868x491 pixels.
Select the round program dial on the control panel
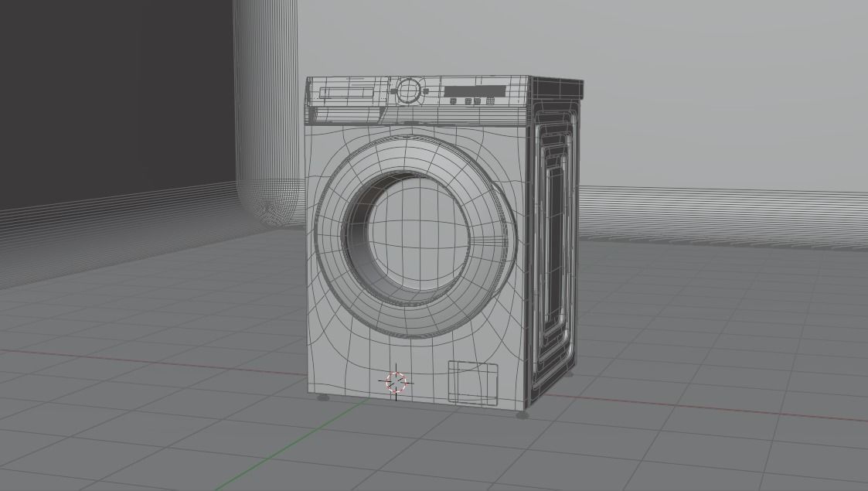408,90
